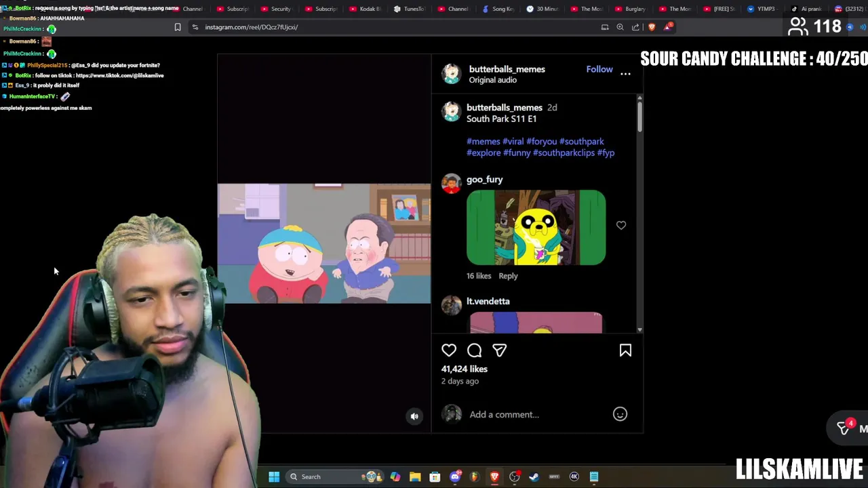The image size is (868, 488).
Task: Open 4K Downloader from the taskbar
Action: [574, 476]
